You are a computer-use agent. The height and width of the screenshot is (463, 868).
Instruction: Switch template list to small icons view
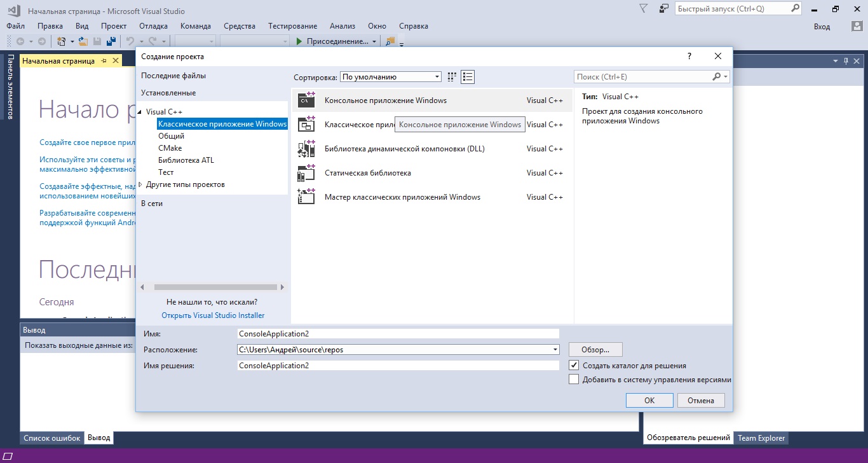click(x=452, y=77)
